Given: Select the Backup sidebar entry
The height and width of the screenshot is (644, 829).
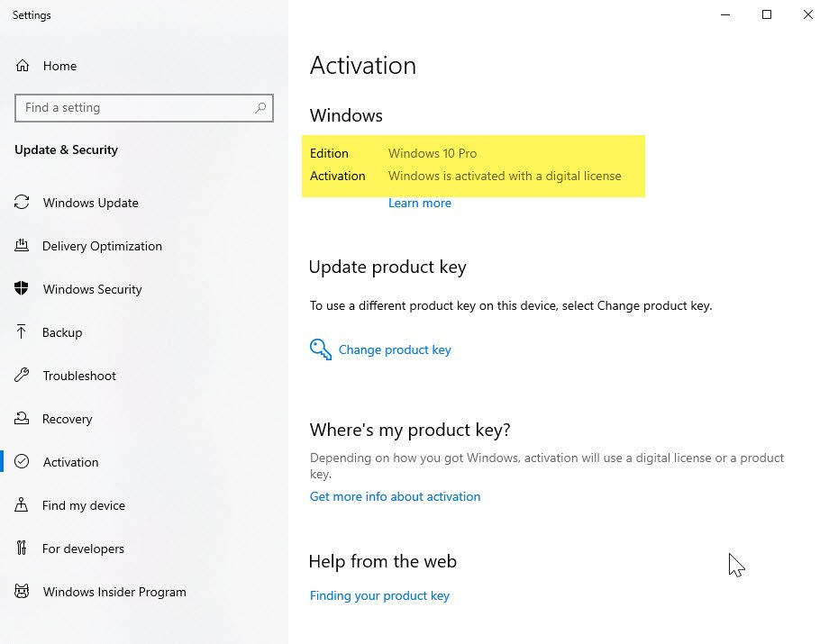Looking at the screenshot, I should click(x=62, y=333).
